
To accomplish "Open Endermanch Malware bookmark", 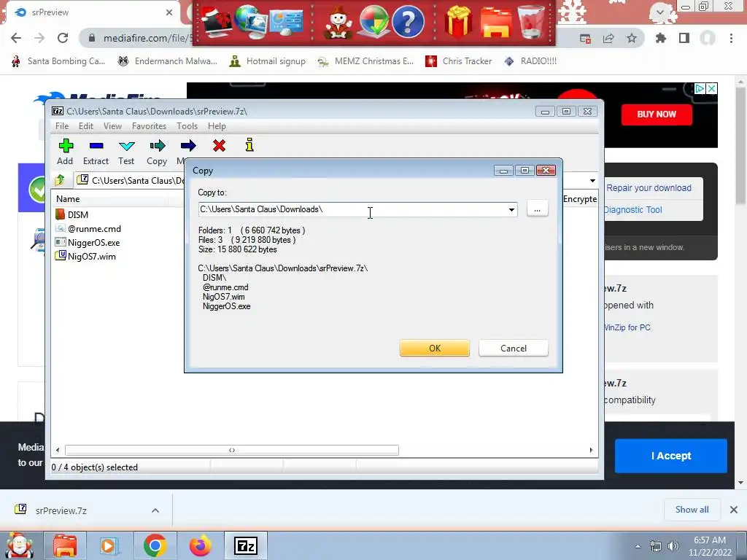I will (168, 61).
